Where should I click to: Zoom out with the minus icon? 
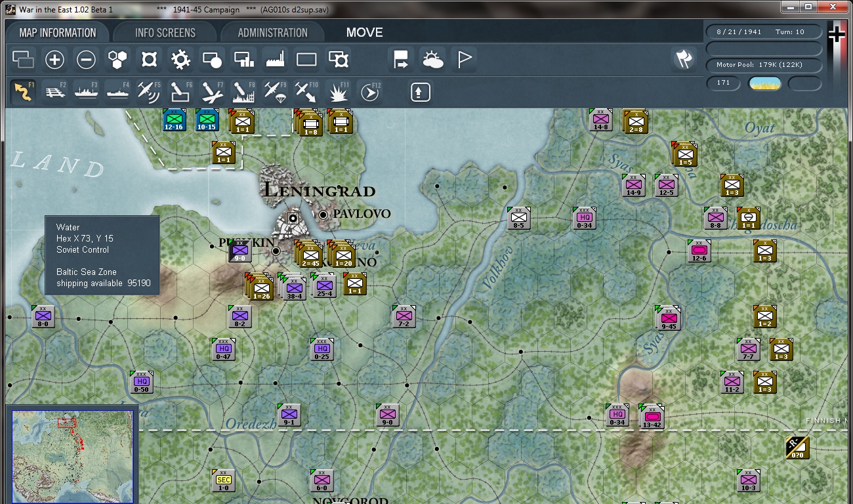(86, 60)
